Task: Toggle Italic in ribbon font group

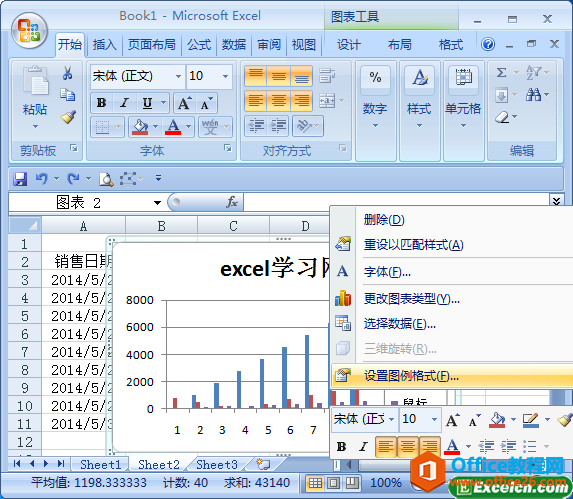Action: (124, 103)
